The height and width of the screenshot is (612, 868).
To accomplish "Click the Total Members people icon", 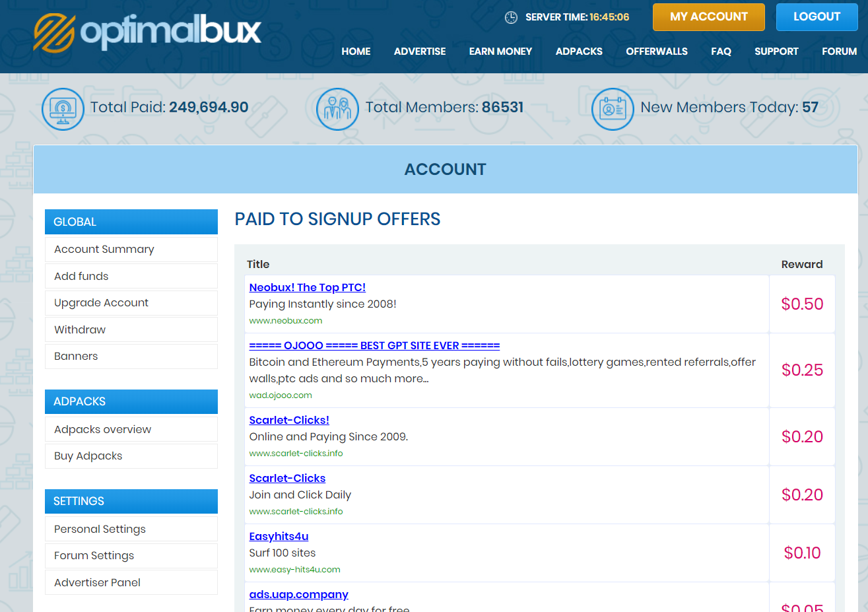I will pyautogui.click(x=337, y=109).
